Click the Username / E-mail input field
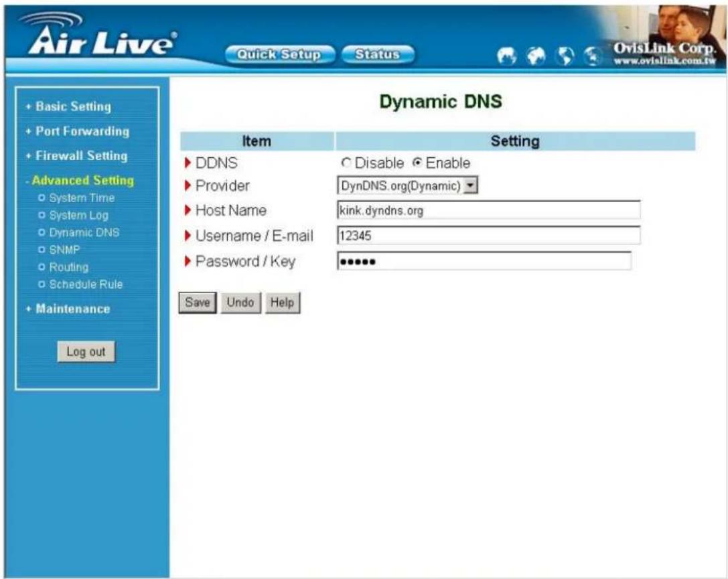 pyautogui.click(x=488, y=235)
